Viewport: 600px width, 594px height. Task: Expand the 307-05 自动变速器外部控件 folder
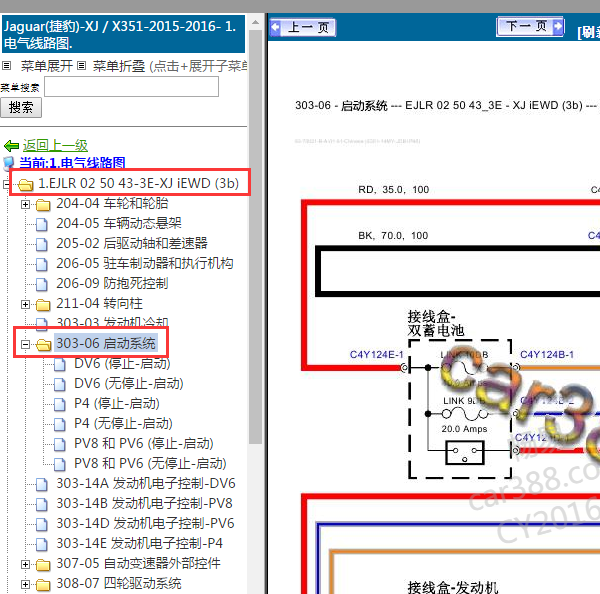click(x=25, y=564)
